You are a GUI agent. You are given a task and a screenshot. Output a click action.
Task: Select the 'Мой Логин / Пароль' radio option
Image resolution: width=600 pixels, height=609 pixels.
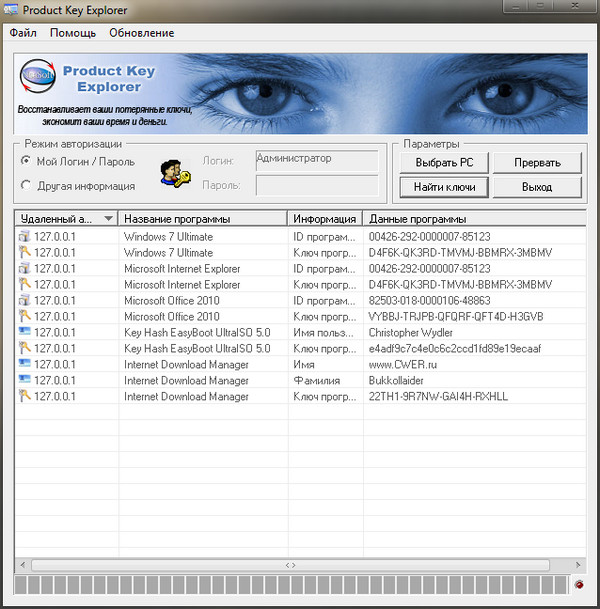coord(26,161)
